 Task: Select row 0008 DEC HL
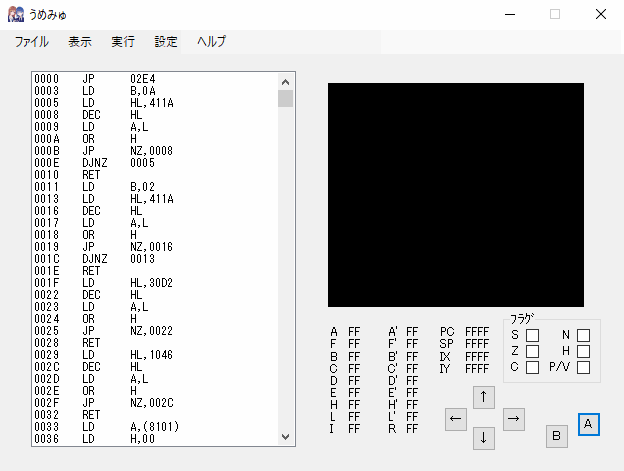point(155,115)
